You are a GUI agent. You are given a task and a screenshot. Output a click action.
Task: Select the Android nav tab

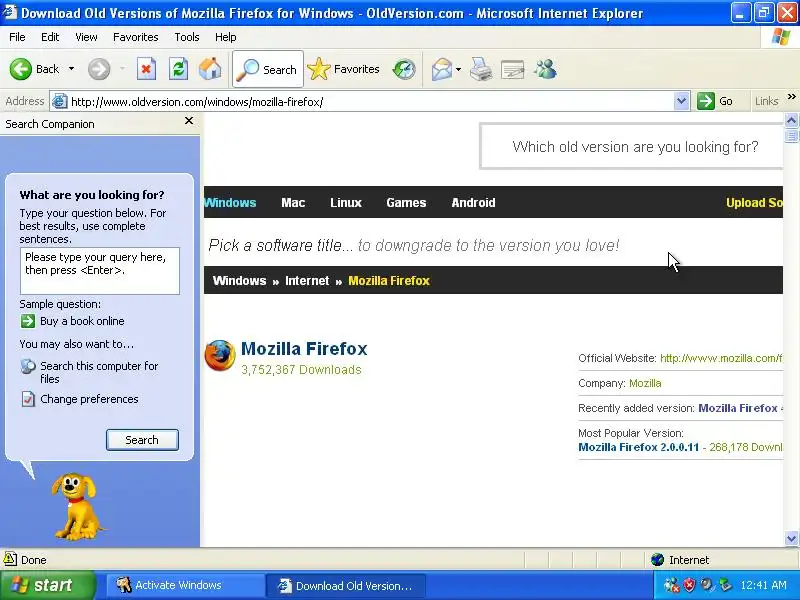coord(473,203)
